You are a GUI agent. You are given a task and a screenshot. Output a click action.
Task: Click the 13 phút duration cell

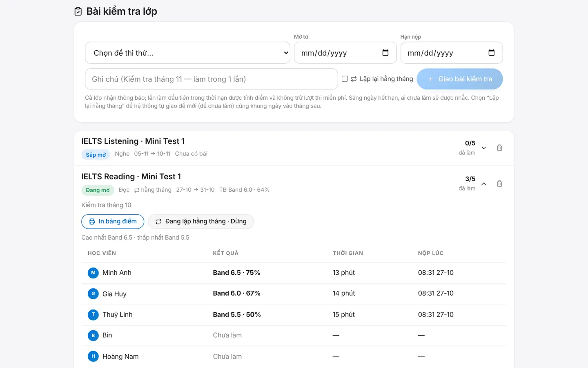(x=344, y=273)
